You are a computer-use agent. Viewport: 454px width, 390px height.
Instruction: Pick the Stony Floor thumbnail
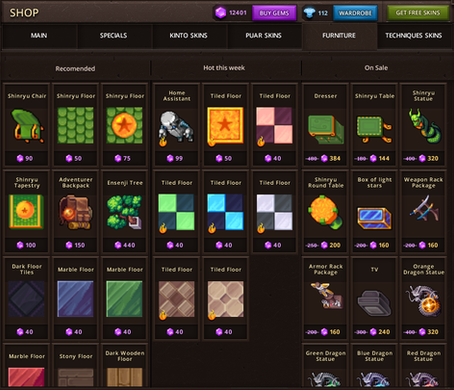coord(76,377)
